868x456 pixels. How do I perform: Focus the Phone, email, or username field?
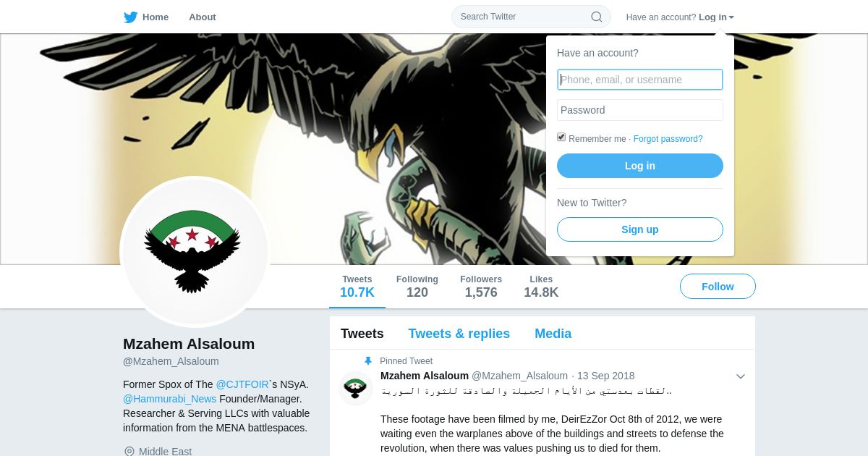click(640, 80)
